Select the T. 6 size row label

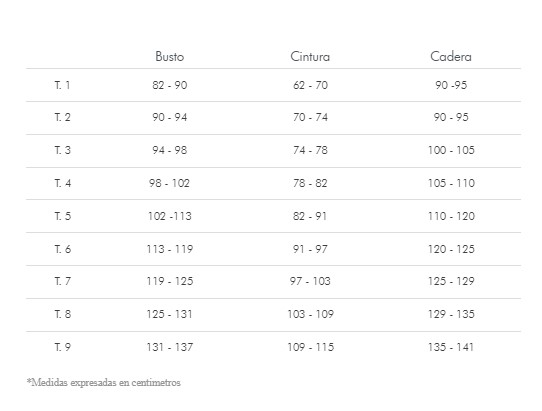point(63,249)
